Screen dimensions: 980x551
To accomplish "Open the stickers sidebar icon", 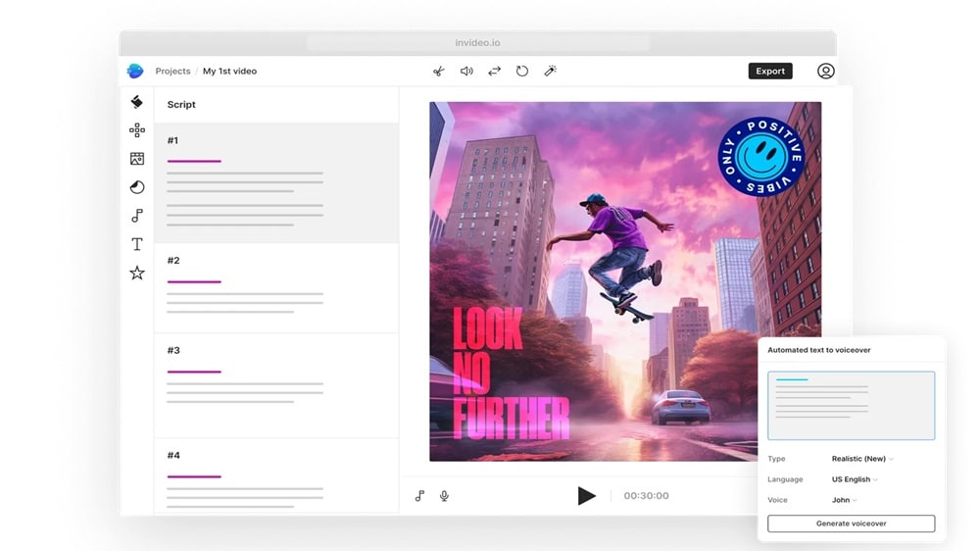I will (137, 187).
